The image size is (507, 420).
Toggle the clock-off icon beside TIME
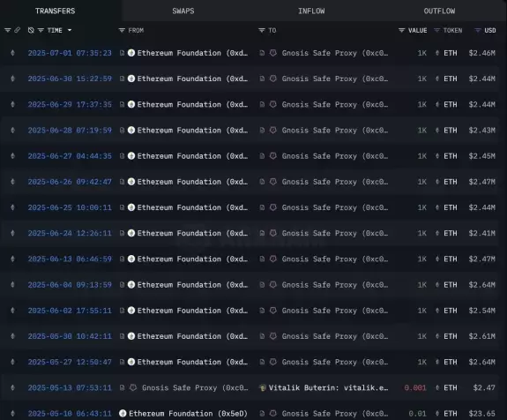click(x=31, y=30)
